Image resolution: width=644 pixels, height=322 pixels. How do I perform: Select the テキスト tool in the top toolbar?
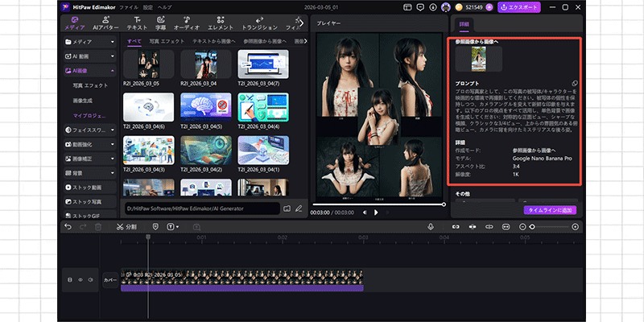[x=138, y=23]
